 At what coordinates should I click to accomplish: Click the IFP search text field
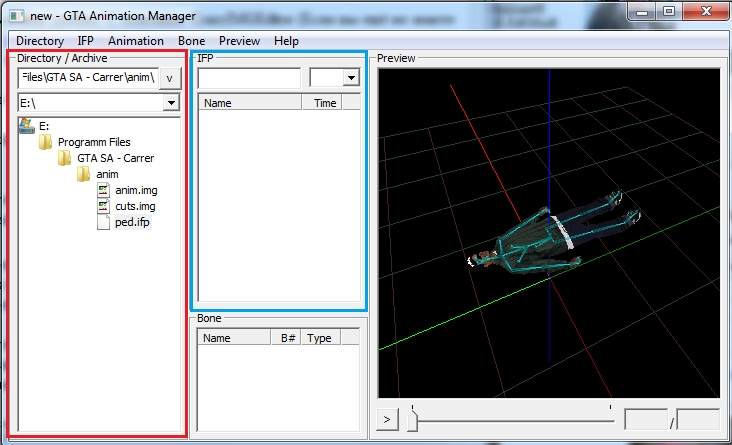249,78
